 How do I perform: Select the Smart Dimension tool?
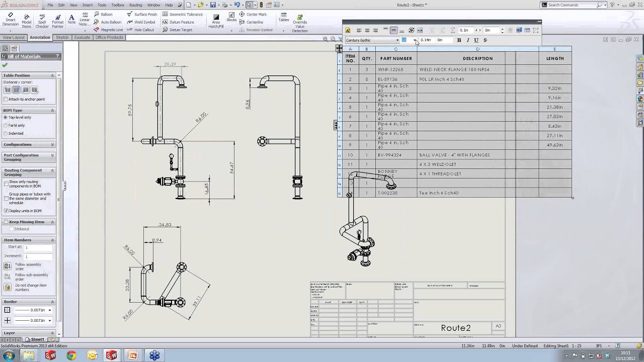tap(10, 20)
